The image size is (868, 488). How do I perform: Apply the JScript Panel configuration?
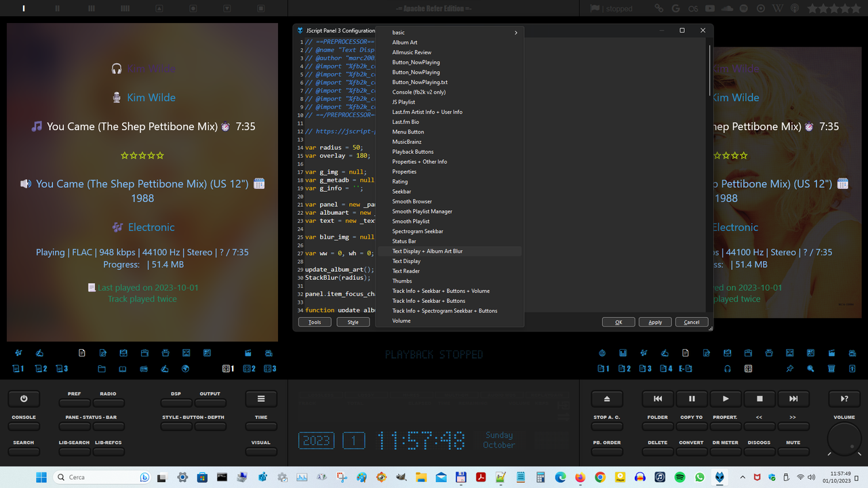654,322
